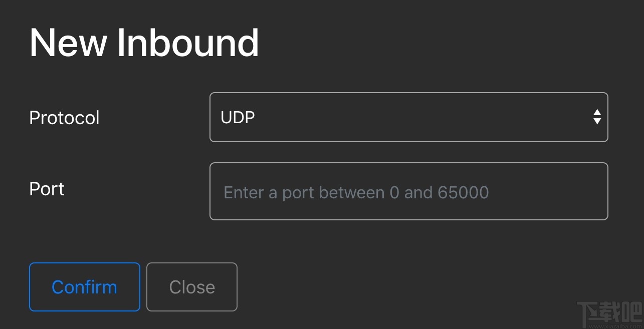Click the Protocol dropdown up-down arrows
Viewport: 644px width, 329px height.
[x=597, y=117]
